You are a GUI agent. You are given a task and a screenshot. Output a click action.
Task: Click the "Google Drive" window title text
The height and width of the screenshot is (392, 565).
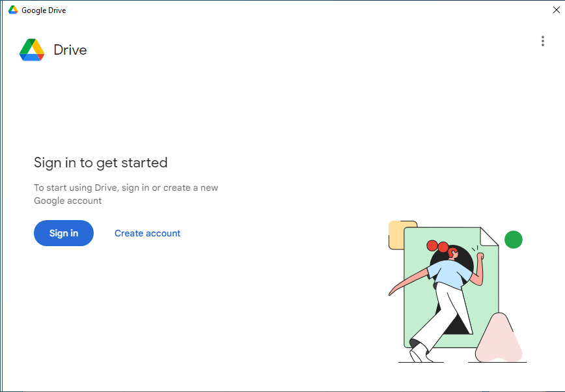(44, 10)
